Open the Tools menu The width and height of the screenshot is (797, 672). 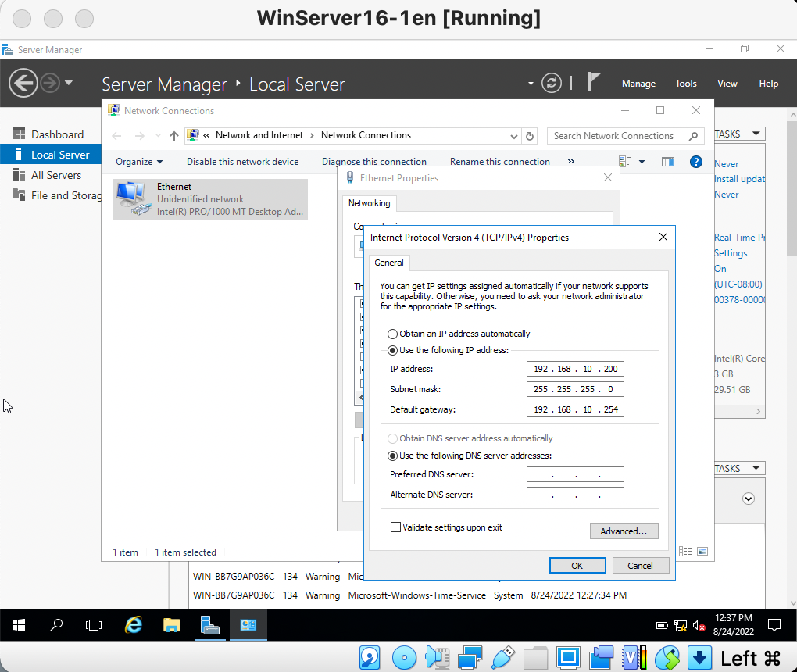tap(686, 84)
